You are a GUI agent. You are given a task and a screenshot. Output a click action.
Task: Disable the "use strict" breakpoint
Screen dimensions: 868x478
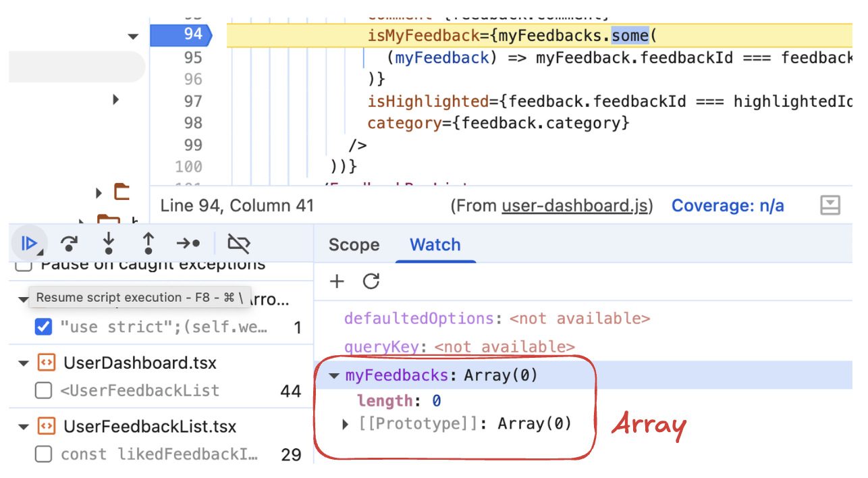pos(43,327)
